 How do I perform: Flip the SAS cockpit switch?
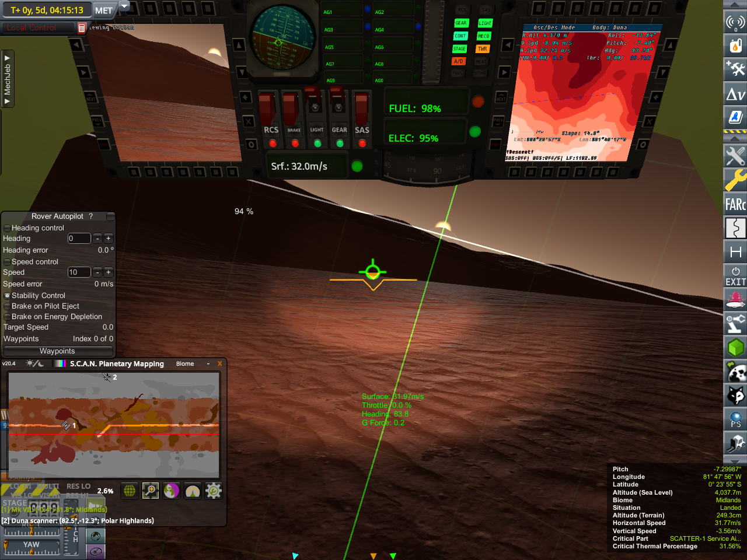(361, 108)
